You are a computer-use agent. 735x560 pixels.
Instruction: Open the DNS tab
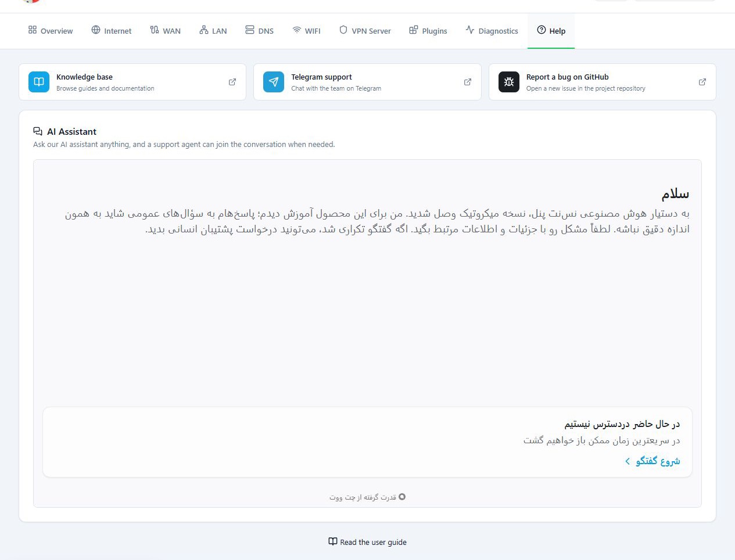[259, 31]
